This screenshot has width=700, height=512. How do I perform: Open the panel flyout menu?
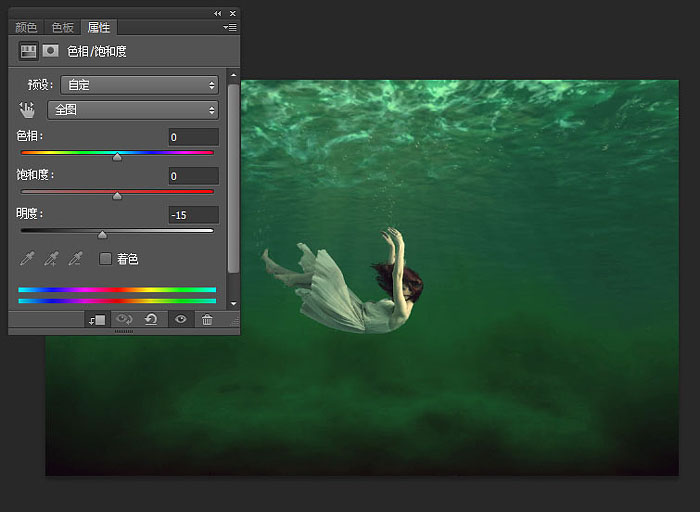click(230, 28)
